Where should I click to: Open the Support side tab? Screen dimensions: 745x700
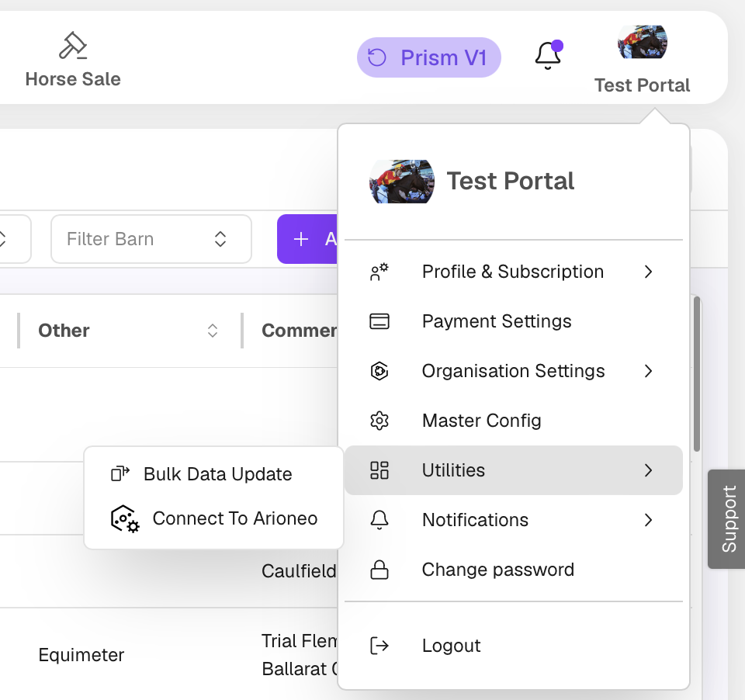tap(727, 519)
